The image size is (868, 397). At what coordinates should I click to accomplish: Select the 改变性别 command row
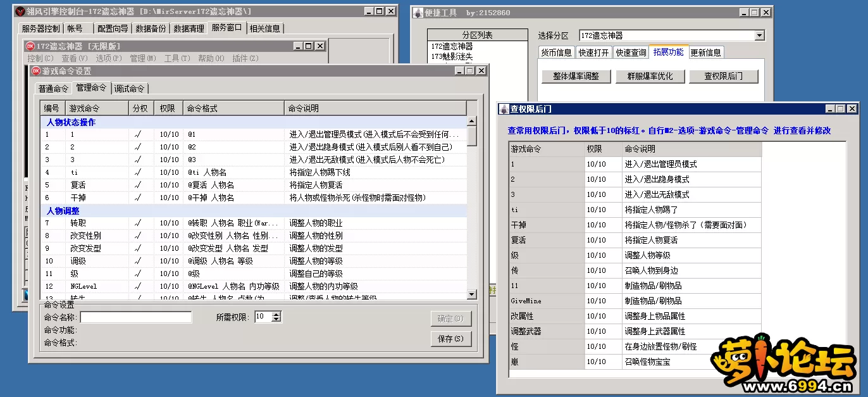click(254, 236)
